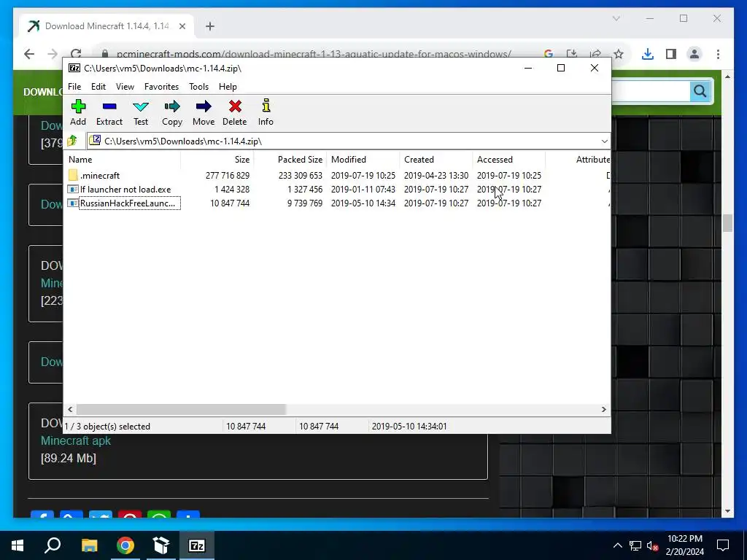Open Windows Start menu
Viewport: 747px width, 560px height.
[18, 545]
